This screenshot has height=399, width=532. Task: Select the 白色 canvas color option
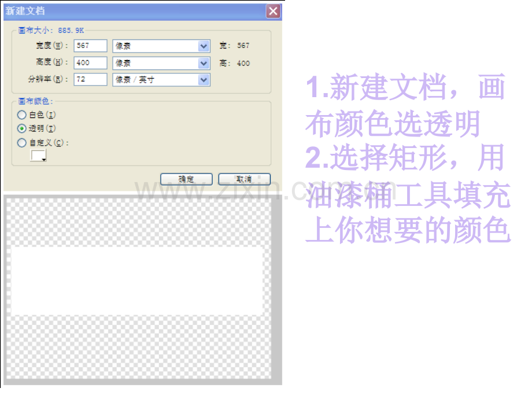coord(22,114)
